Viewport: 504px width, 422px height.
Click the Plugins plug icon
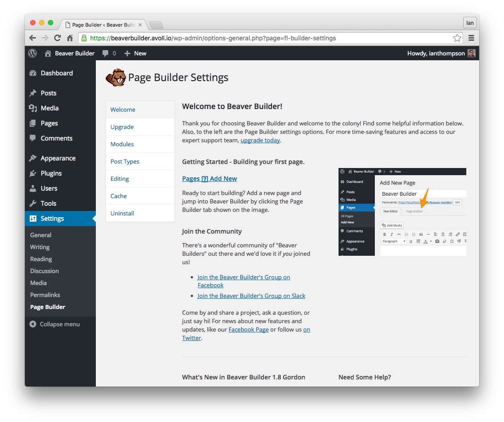(33, 173)
